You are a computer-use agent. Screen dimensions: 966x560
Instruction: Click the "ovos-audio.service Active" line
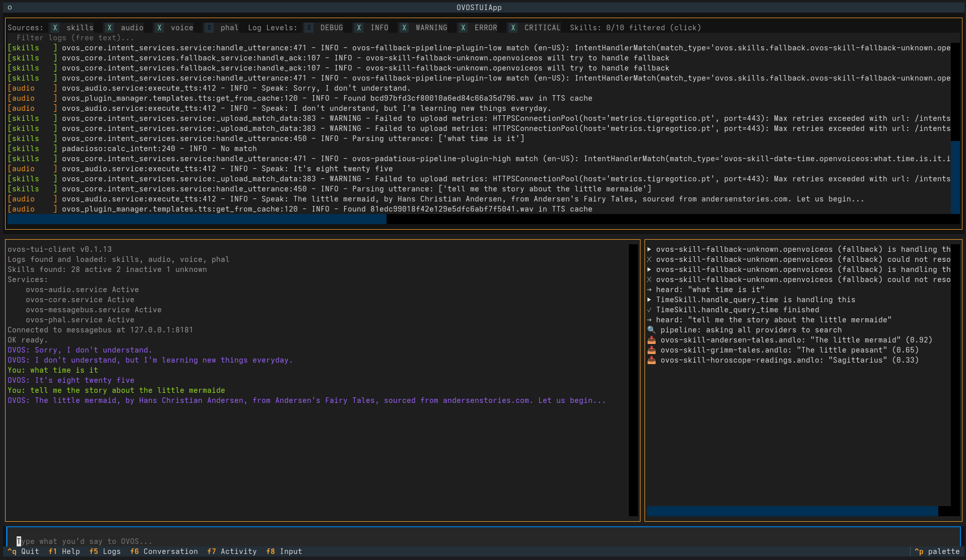[82, 290]
